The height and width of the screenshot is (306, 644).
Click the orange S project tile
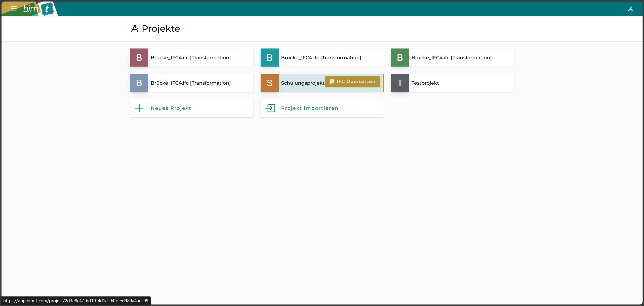point(269,83)
